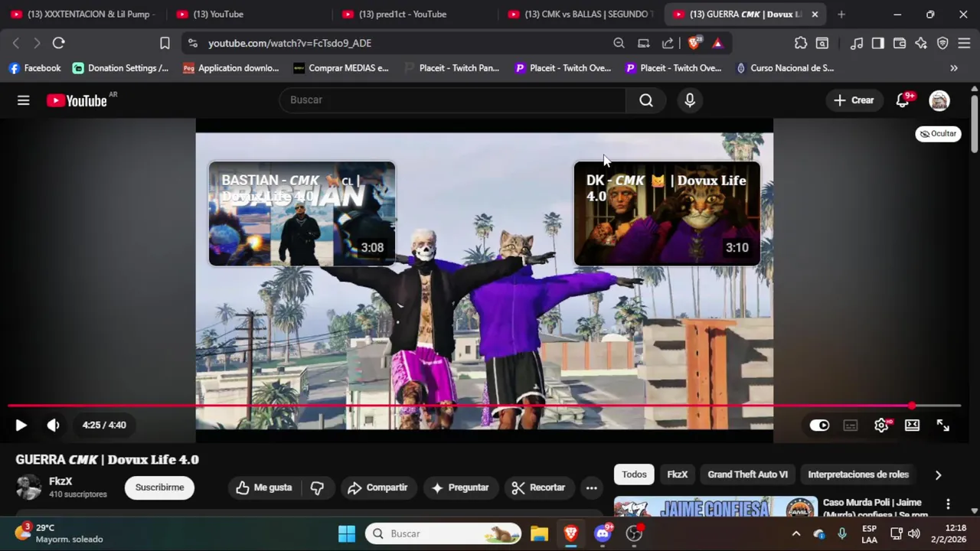Open Brave Wallet icon
The image size is (980, 551).
[x=900, y=44]
